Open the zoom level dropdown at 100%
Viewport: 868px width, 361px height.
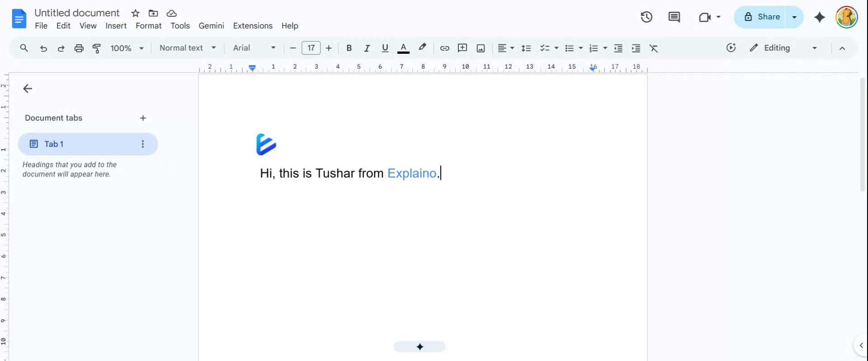[x=127, y=48]
